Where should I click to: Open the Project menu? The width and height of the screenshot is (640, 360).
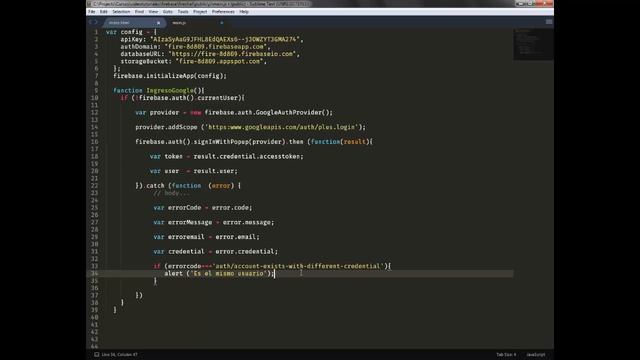click(x=200, y=12)
